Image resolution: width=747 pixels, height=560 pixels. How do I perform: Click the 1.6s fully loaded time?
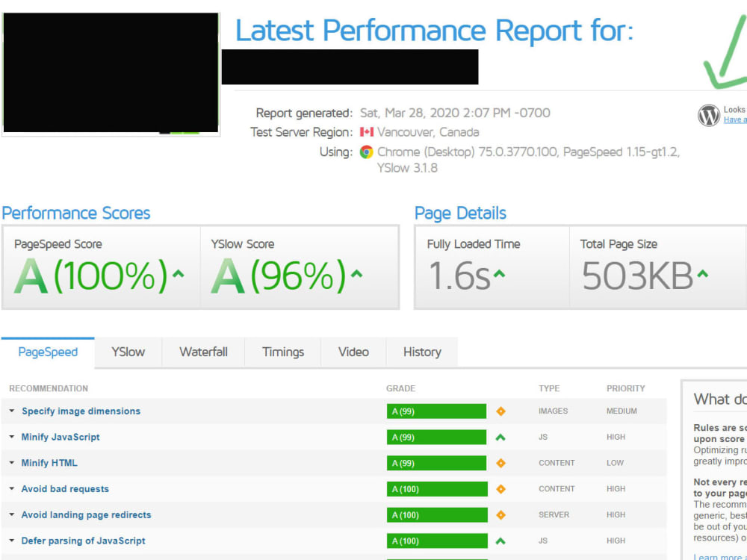(x=459, y=276)
